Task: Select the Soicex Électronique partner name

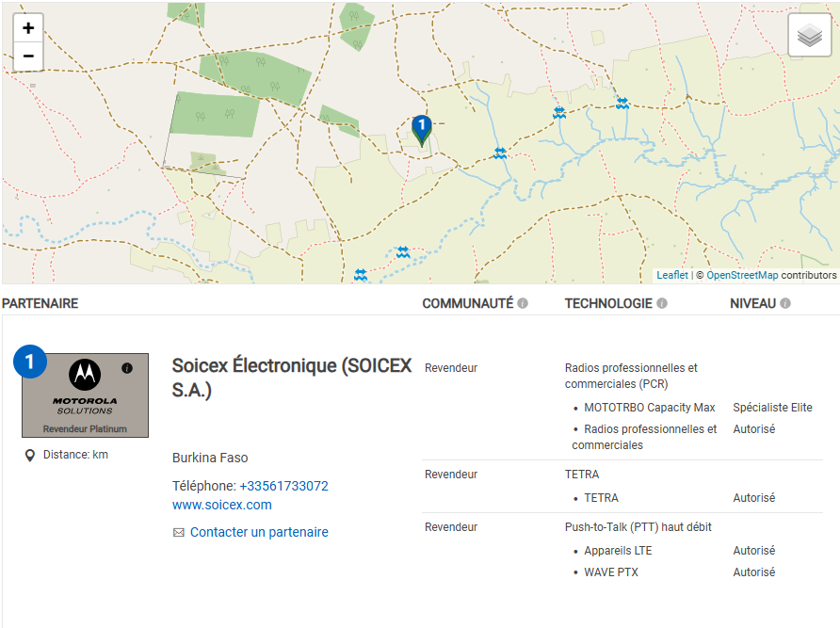Action: [292, 377]
